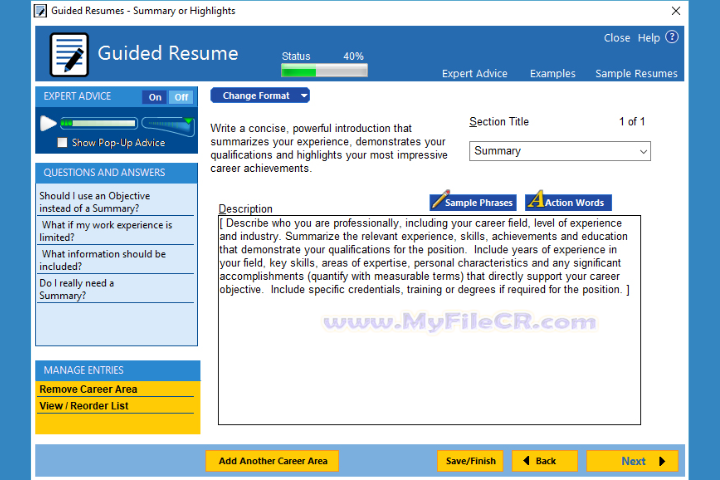Screen dimensions: 720x480
Task: Turn Expert Advice Off
Action: tap(181, 97)
